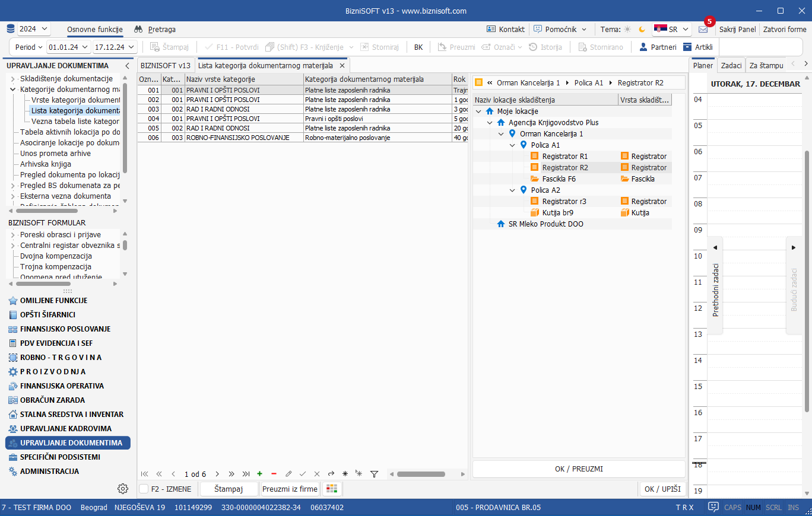Open the Pretraga menu tab
Viewport: 812px width, 516px height.
click(x=155, y=29)
